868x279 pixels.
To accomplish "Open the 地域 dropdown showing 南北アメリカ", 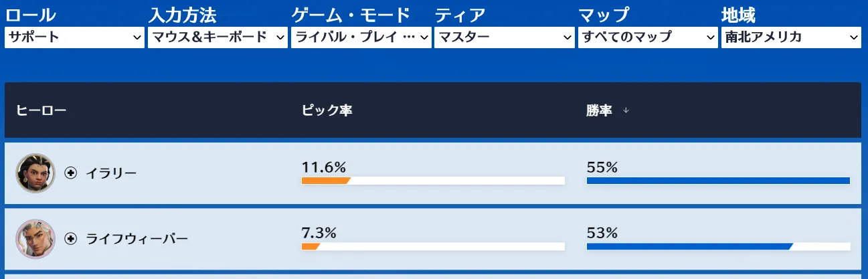I will (791, 37).
